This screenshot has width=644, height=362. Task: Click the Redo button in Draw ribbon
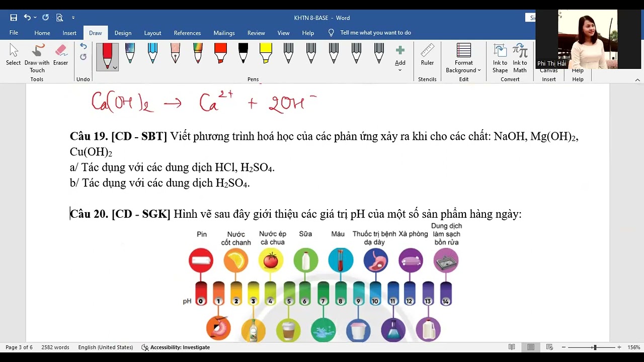tap(83, 57)
